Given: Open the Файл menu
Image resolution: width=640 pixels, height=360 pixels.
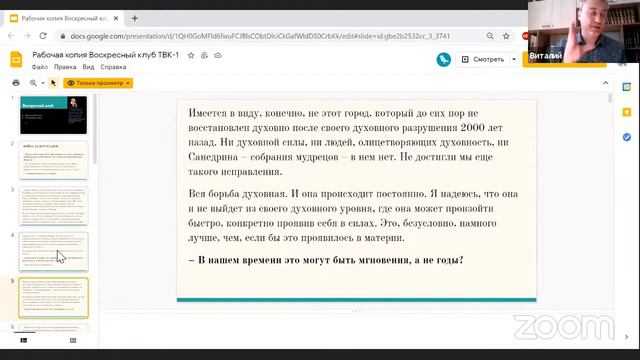Looking at the screenshot, I should pyautogui.click(x=40, y=67).
